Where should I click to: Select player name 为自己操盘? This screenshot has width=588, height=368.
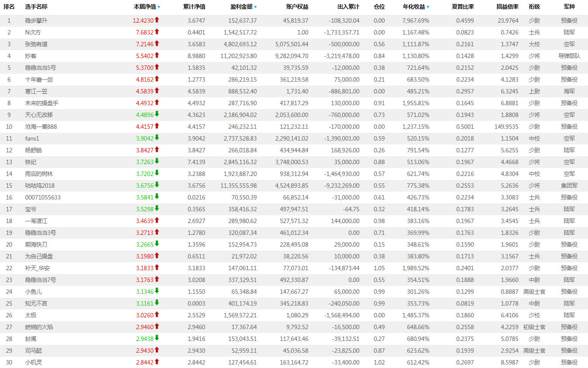(39, 256)
